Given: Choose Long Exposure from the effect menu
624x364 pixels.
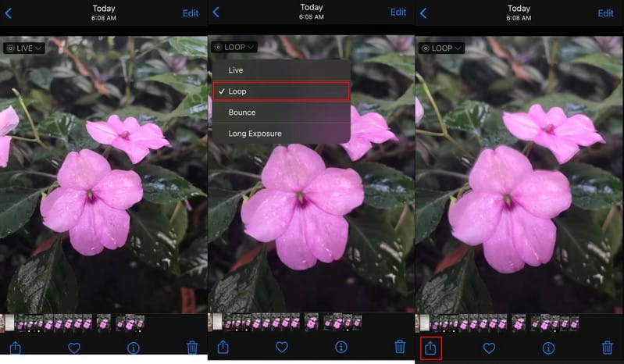Looking at the screenshot, I should tap(281, 134).
